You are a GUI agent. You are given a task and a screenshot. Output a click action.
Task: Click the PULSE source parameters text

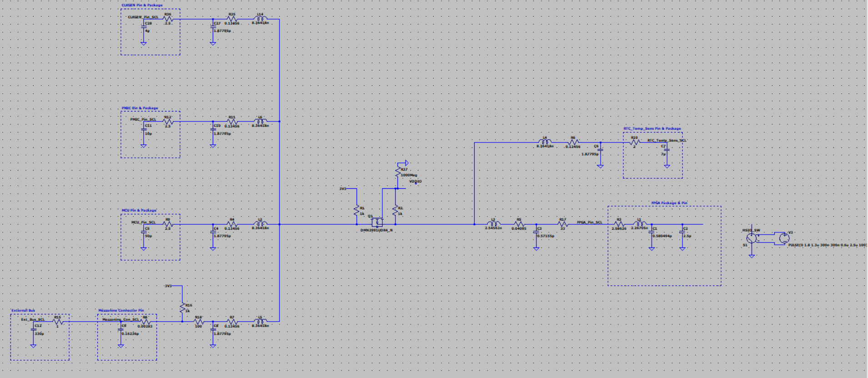click(x=828, y=245)
